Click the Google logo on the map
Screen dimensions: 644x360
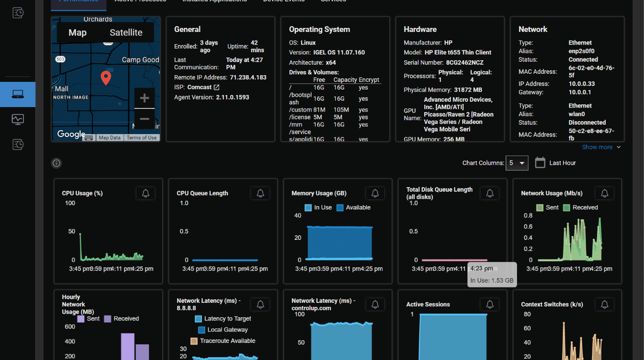(x=71, y=134)
